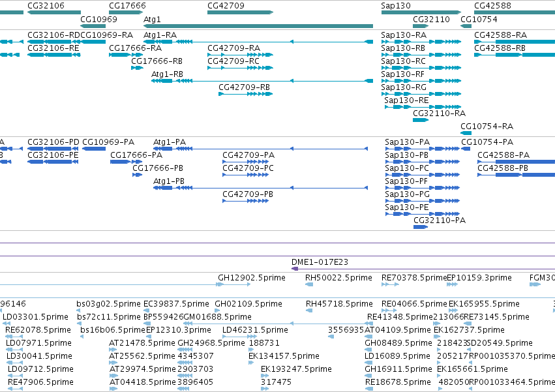Select the CG42709-PC protein feature

coord(246,175)
